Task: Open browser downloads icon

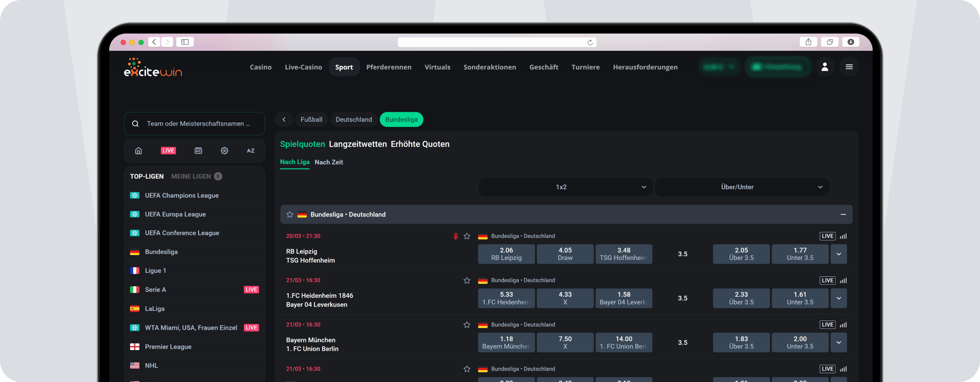Action: coord(851,42)
